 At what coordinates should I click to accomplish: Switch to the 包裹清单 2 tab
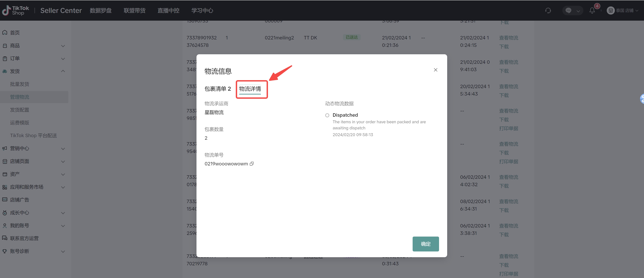coord(217,89)
